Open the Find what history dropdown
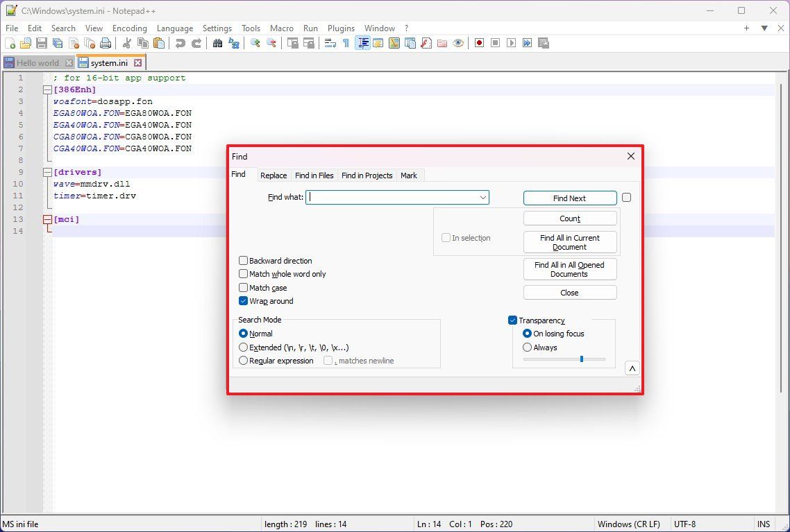The width and height of the screenshot is (790, 532). (483, 197)
